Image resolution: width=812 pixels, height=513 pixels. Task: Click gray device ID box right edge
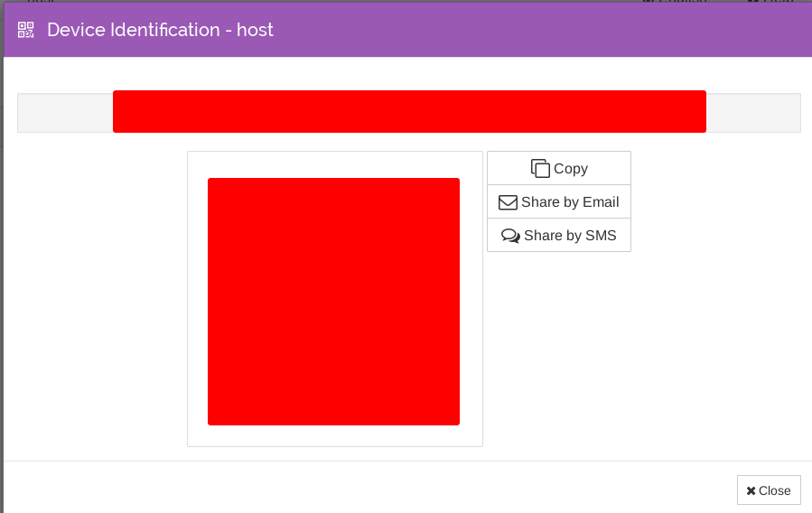click(x=753, y=113)
